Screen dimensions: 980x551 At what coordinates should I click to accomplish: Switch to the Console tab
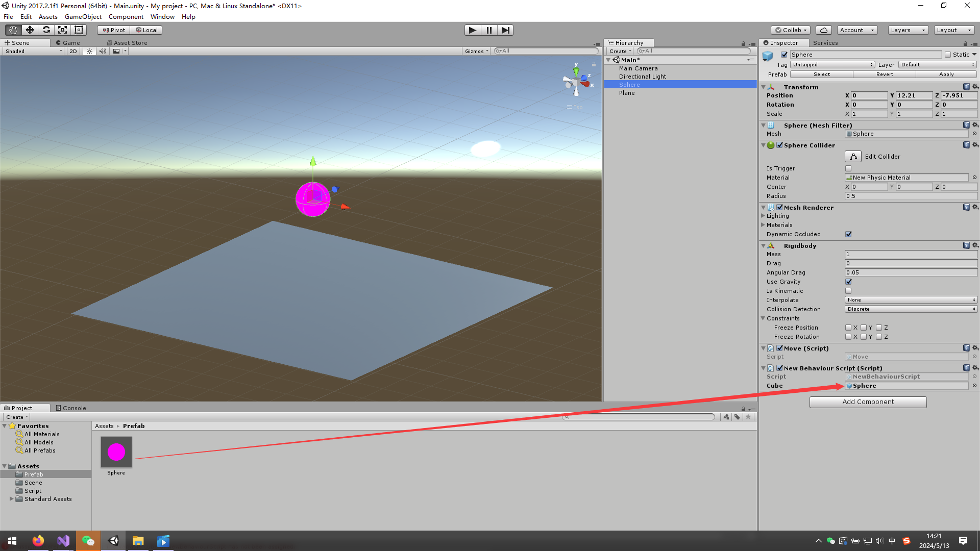[71, 408]
